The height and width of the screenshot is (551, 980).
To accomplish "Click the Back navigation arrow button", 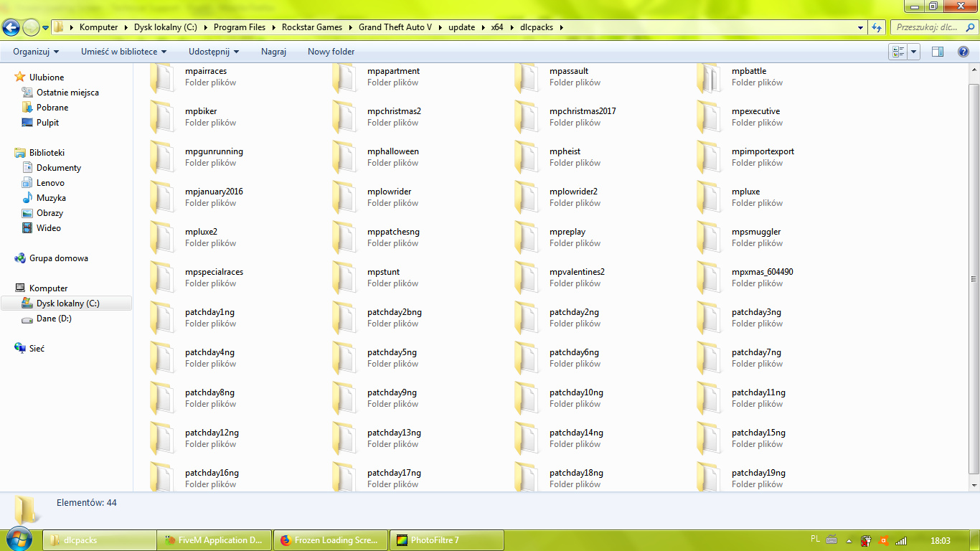I will pyautogui.click(x=11, y=28).
